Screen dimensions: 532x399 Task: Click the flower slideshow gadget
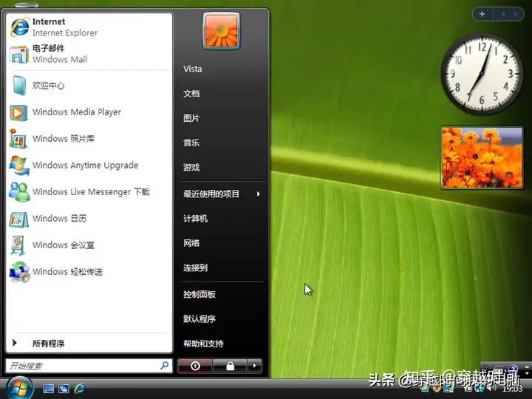[x=482, y=157]
